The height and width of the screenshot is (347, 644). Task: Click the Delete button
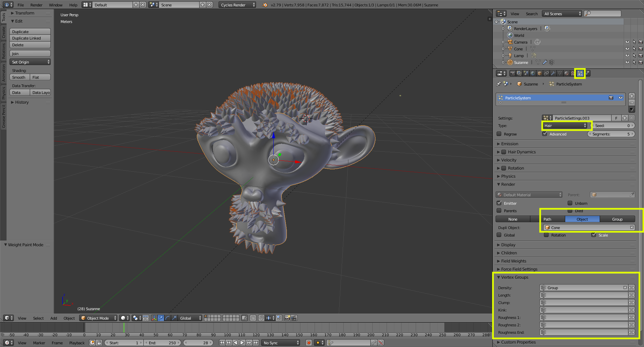pos(30,45)
